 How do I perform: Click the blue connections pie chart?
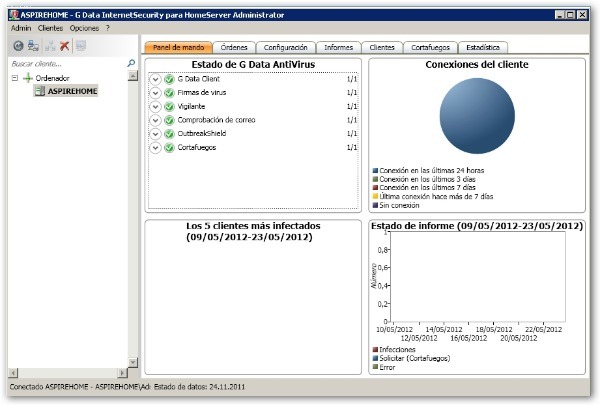click(477, 116)
